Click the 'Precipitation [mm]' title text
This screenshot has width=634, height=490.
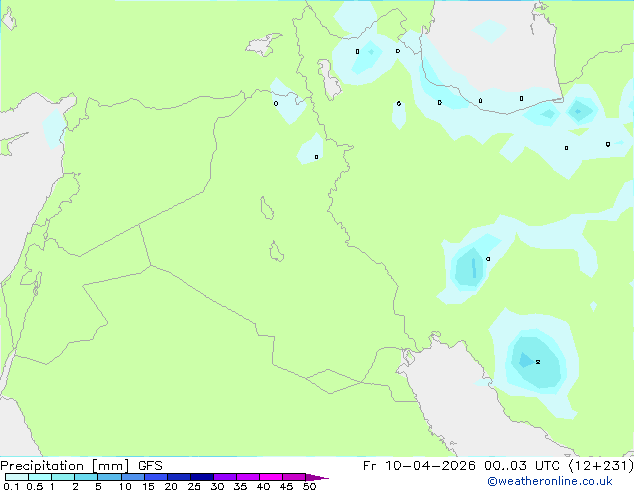pyautogui.click(x=64, y=466)
